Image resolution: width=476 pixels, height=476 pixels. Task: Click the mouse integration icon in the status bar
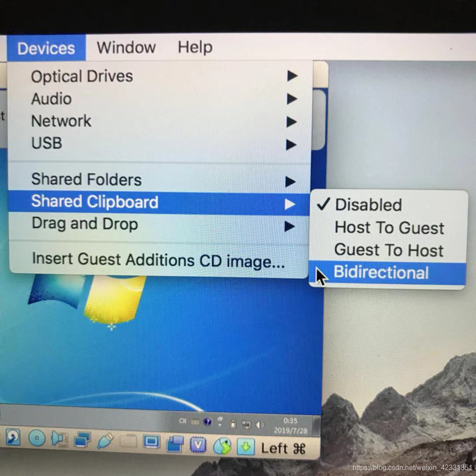222,446
